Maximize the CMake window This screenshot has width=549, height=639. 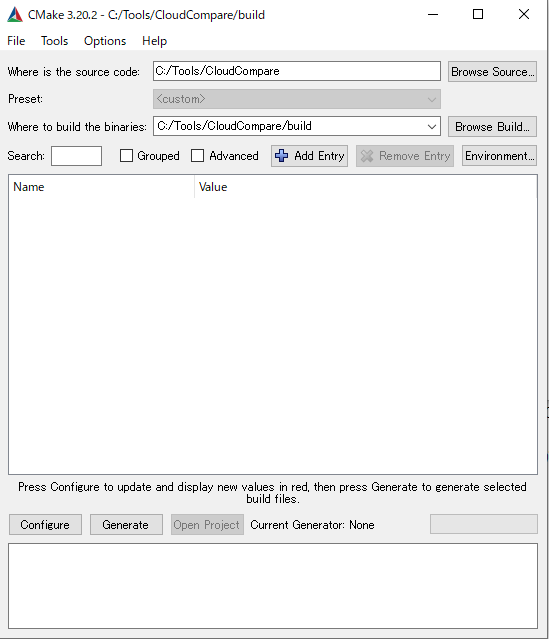[x=478, y=15]
